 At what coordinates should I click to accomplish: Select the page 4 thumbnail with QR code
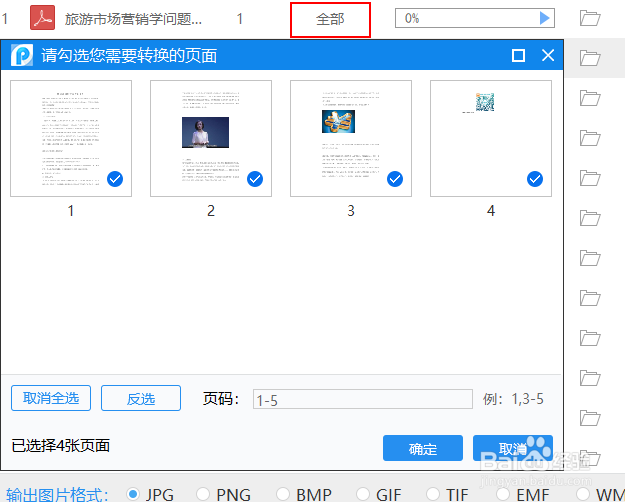click(x=491, y=138)
